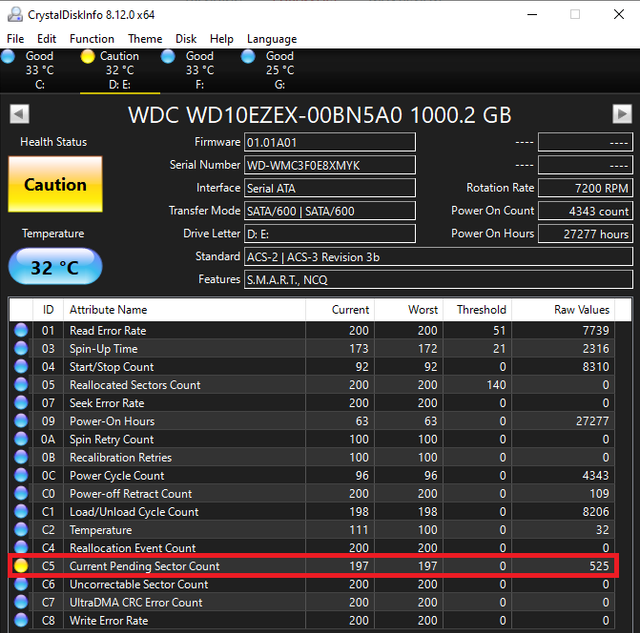Go to next disk with right arrow
The image size is (640, 633).
[x=622, y=114]
